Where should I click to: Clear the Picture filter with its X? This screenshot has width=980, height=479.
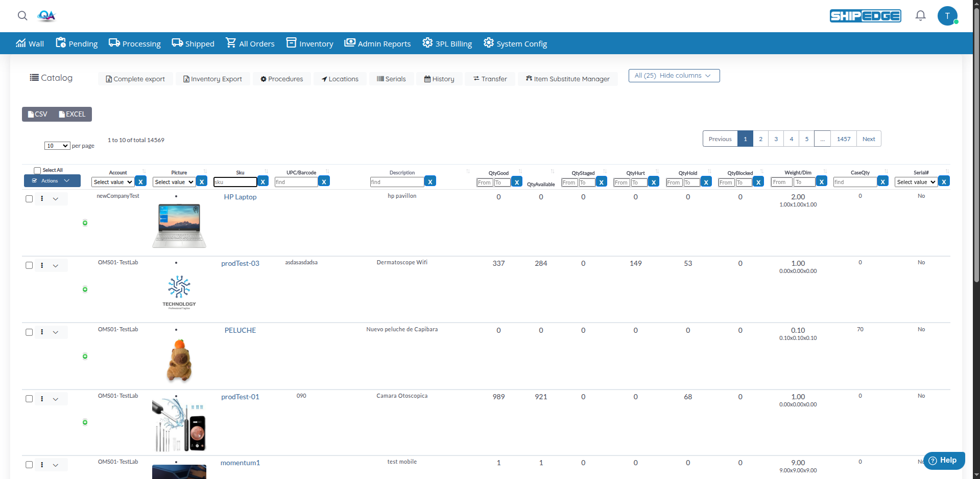pyautogui.click(x=202, y=181)
